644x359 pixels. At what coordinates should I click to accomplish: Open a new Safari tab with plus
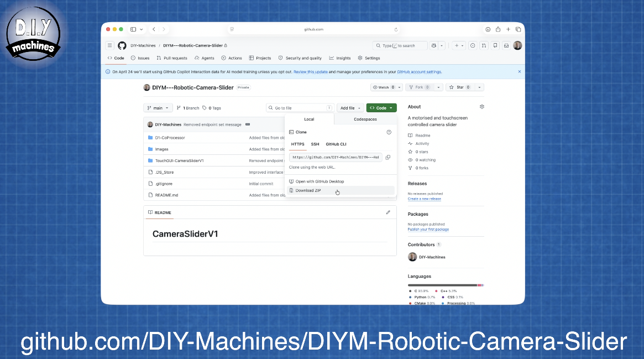click(x=508, y=29)
